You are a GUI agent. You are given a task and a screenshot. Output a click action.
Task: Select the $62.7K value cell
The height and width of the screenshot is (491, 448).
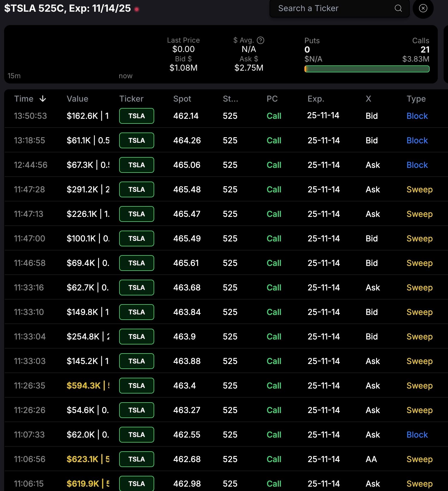pos(88,288)
